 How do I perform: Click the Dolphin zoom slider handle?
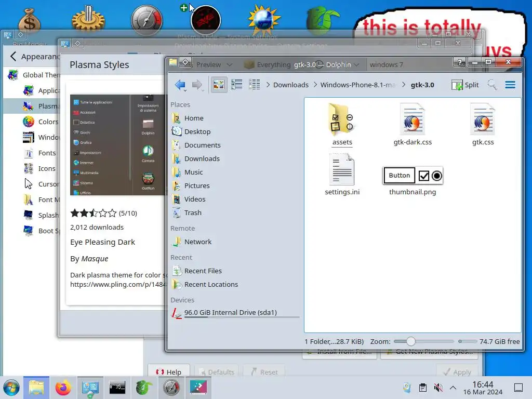[410, 341]
